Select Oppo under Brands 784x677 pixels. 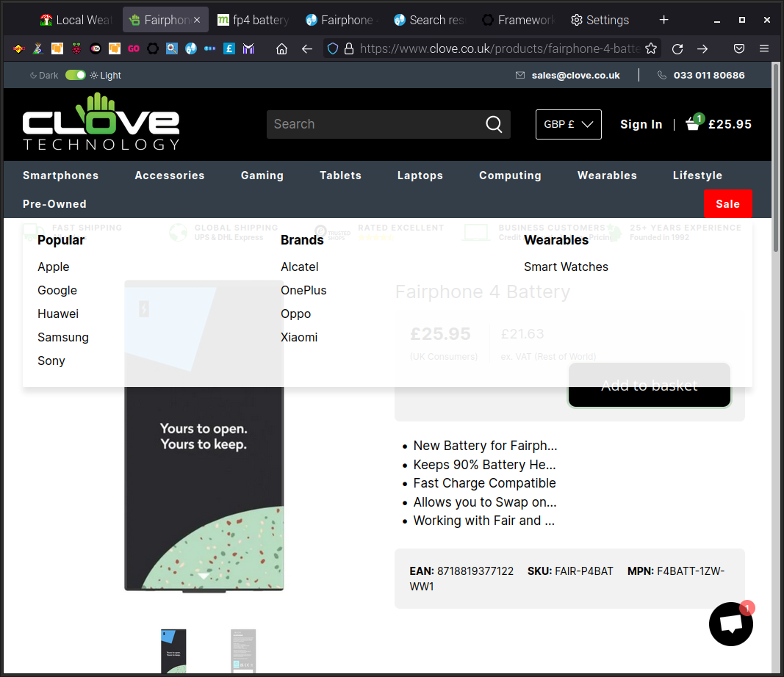[x=295, y=314]
